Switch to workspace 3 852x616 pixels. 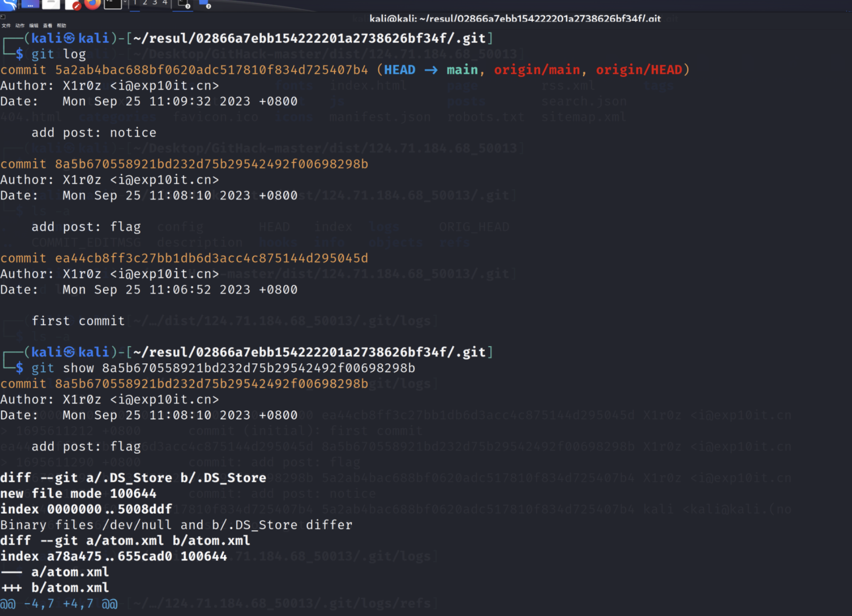(x=155, y=3)
